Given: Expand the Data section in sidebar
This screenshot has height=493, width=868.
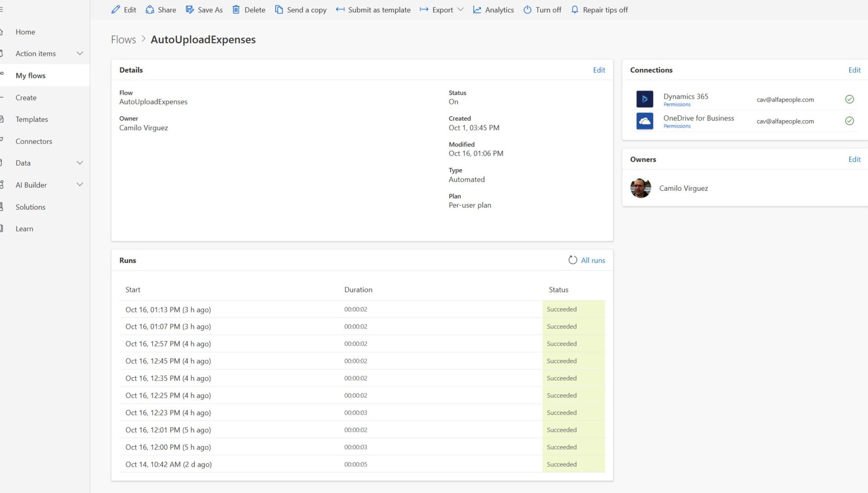Looking at the screenshot, I should (x=80, y=163).
